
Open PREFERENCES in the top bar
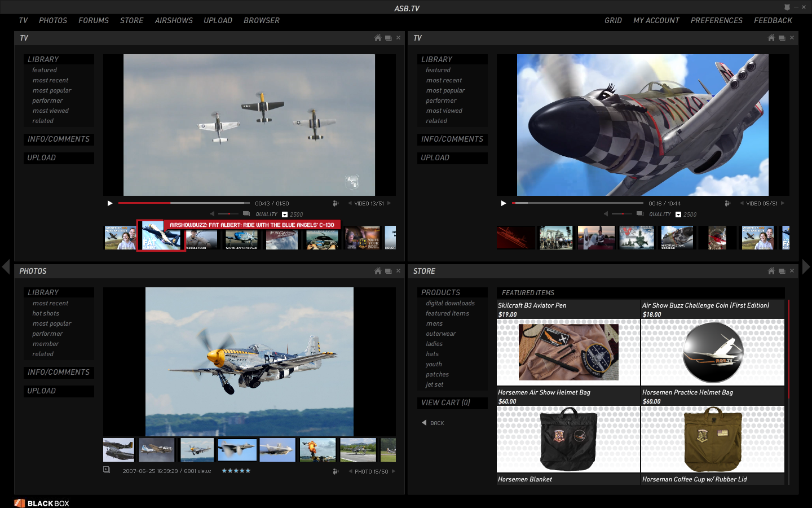coord(717,20)
